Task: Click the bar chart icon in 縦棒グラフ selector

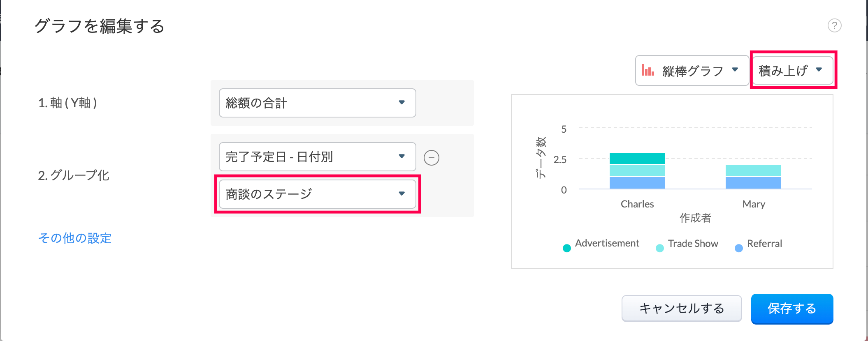Action: point(648,71)
